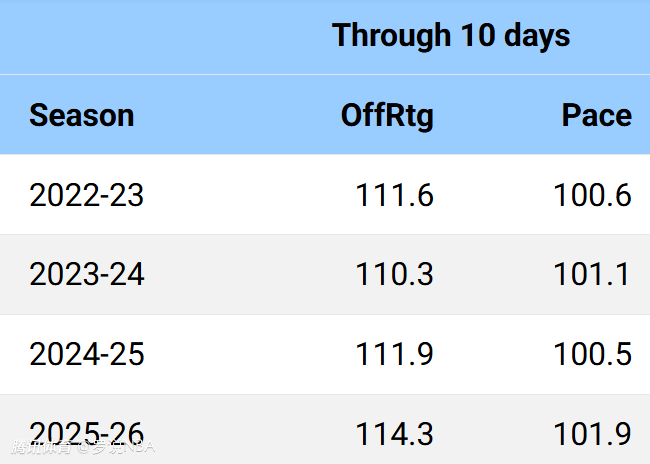Pick the 2023-24 season cell

click(87, 274)
